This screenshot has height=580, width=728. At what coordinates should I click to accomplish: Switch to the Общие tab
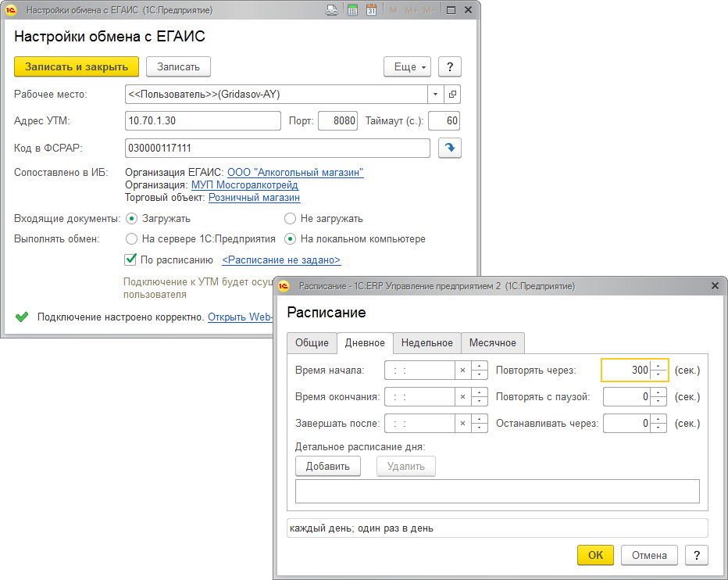pyautogui.click(x=312, y=343)
